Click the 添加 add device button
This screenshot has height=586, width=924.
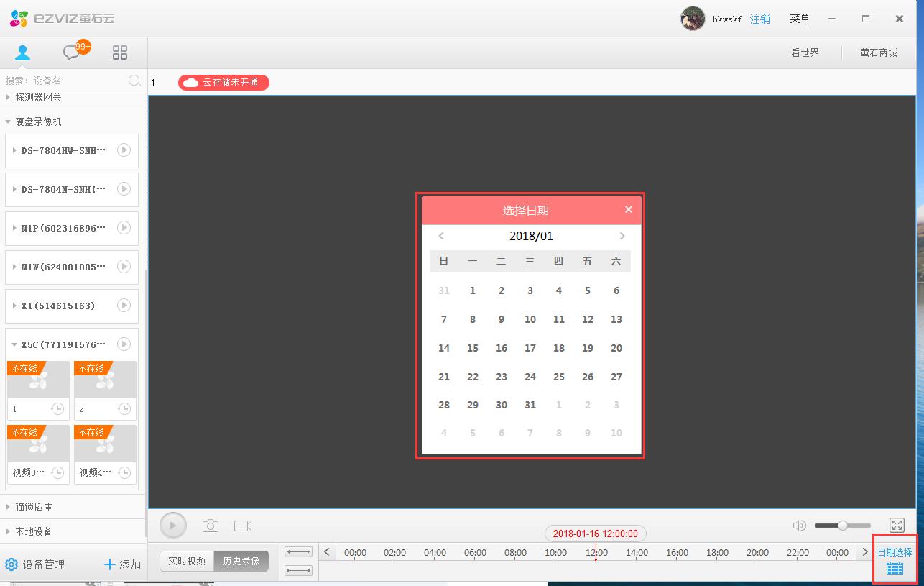tap(122, 564)
